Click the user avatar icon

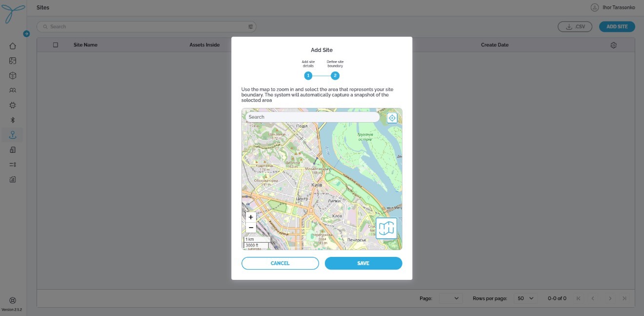tap(594, 7)
